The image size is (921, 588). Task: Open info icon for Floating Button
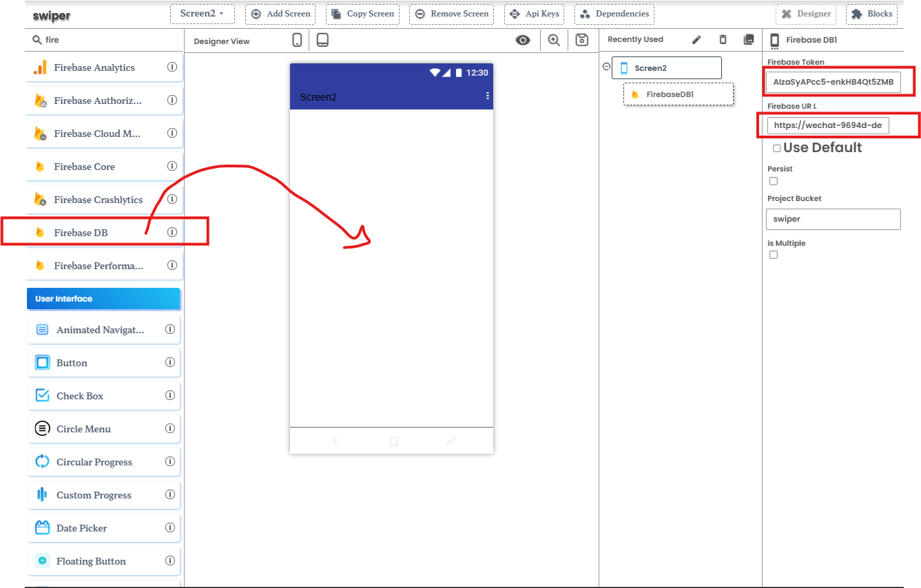(x=170, y=561)
